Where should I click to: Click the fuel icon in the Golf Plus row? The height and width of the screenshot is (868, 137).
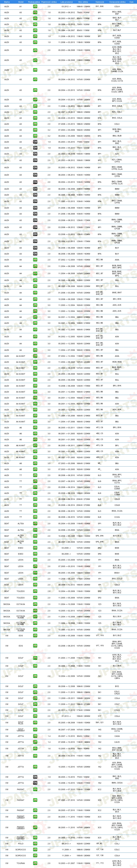pos(35,723)
